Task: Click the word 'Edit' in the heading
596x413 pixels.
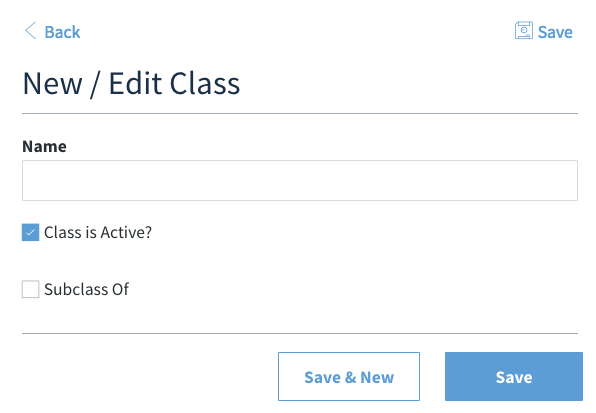Action: point(136,84)
